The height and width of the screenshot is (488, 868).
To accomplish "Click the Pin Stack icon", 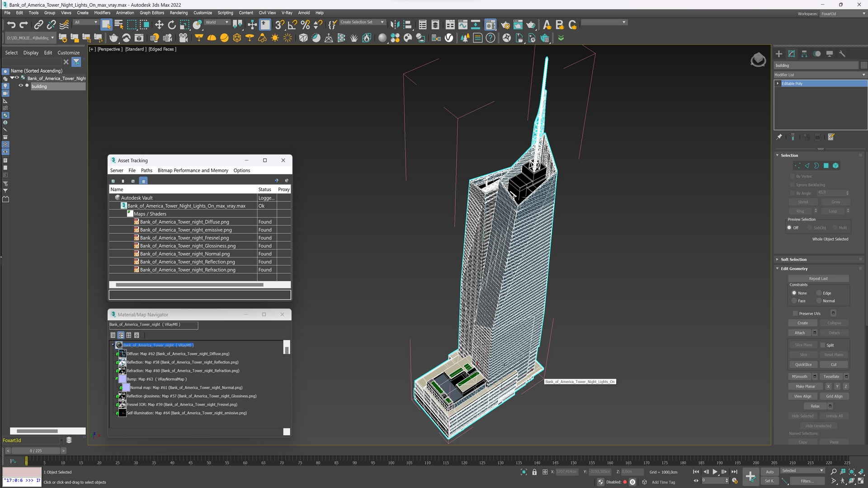I will [x=779, y=137].
